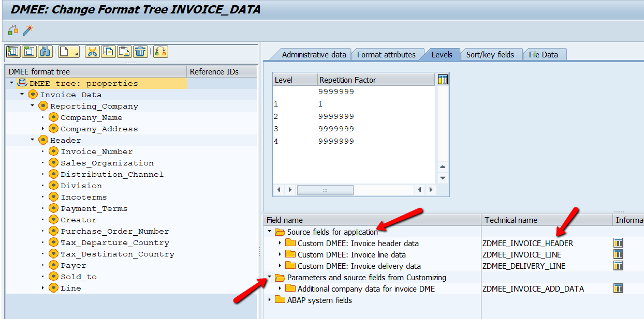Click the Cut (scissors) toolbar icon
This screenshot has height=319, width=644.
[92, 51]
